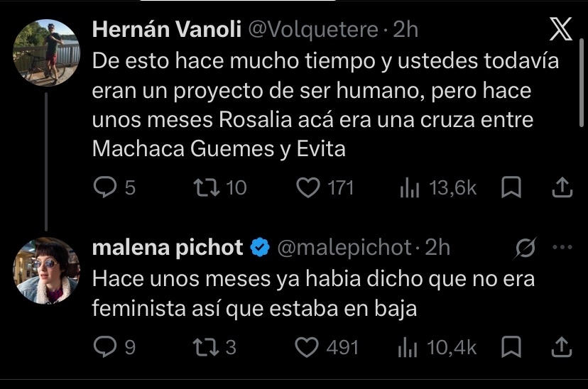Open the @Volquetere handle link
Image resolution: width=588 pixels, height=389 pixels.
[313, 30]
